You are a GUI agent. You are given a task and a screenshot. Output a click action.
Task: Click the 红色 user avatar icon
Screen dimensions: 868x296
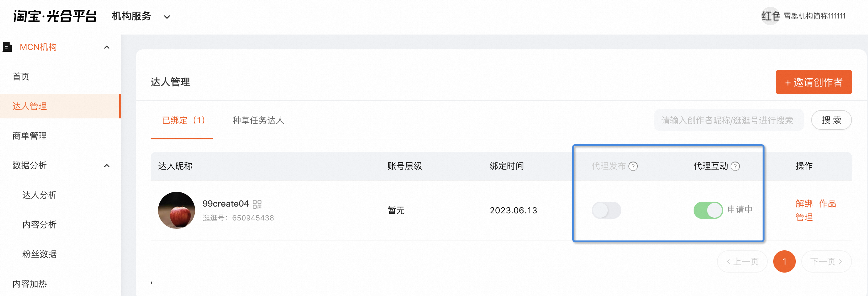tap(770, 16)
